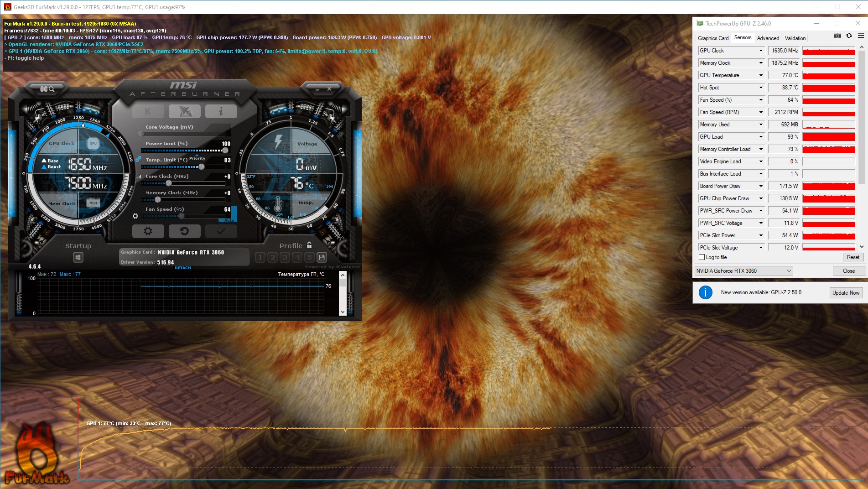
Task: Take a GPU-Z screenshot with camera icon
Action: [837, 36]
